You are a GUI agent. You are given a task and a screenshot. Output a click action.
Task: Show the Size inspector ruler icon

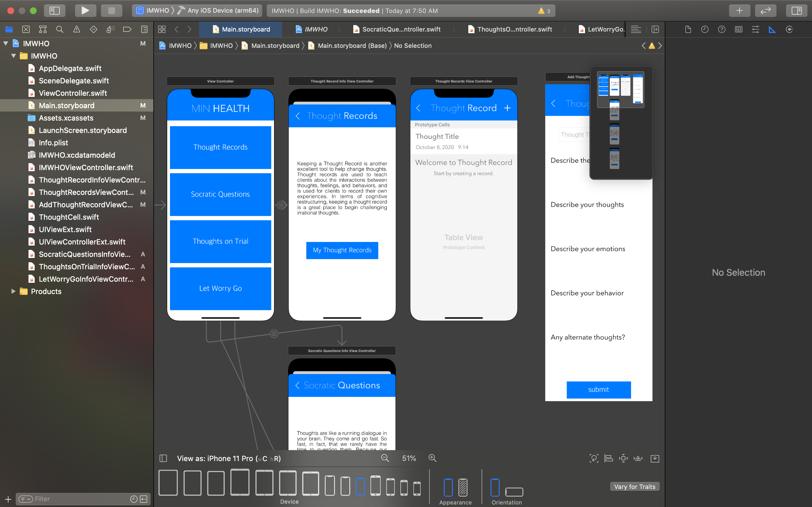pyautogui.click(x=772, y=30)
